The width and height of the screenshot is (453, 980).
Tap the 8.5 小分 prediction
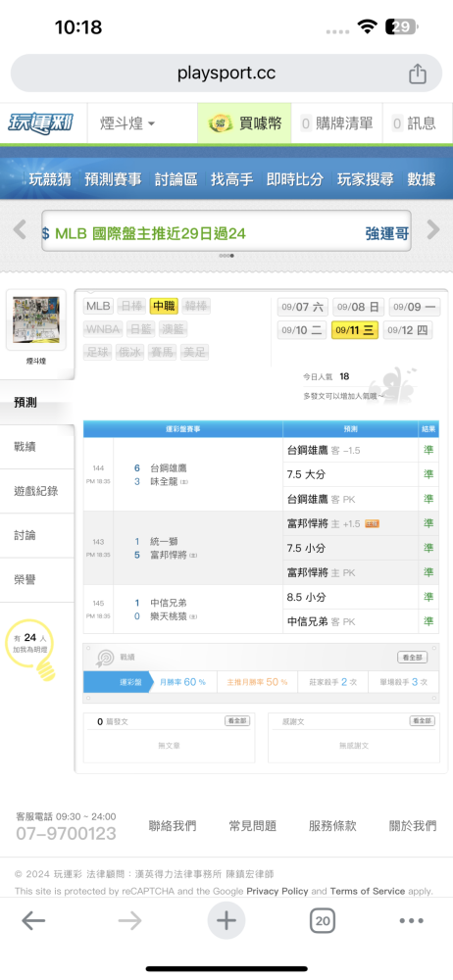[x=306, y=597]
